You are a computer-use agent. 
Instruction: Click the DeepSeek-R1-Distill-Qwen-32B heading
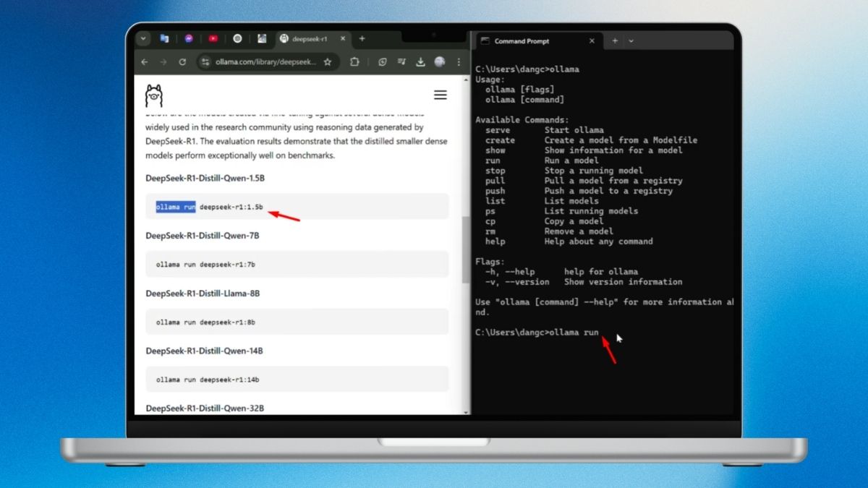205,408
